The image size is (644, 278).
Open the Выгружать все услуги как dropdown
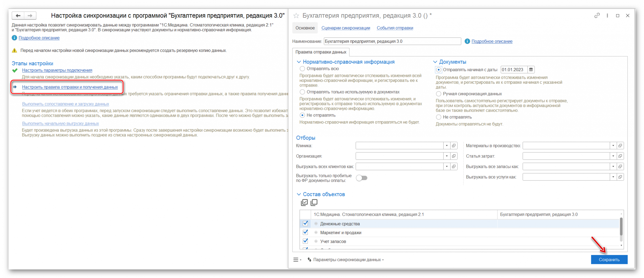point(613,177)
